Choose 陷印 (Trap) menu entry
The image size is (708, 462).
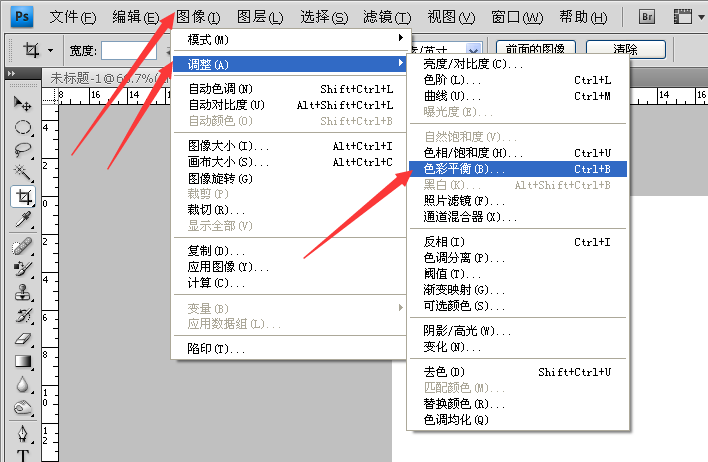point(289,349)
